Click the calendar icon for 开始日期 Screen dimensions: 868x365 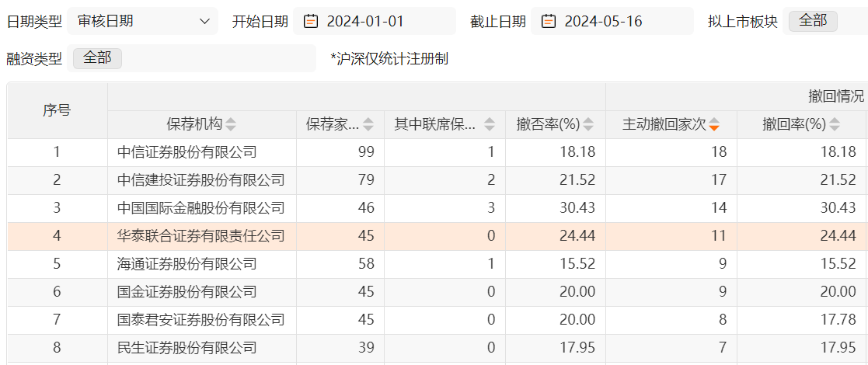[x=311, y=22]
